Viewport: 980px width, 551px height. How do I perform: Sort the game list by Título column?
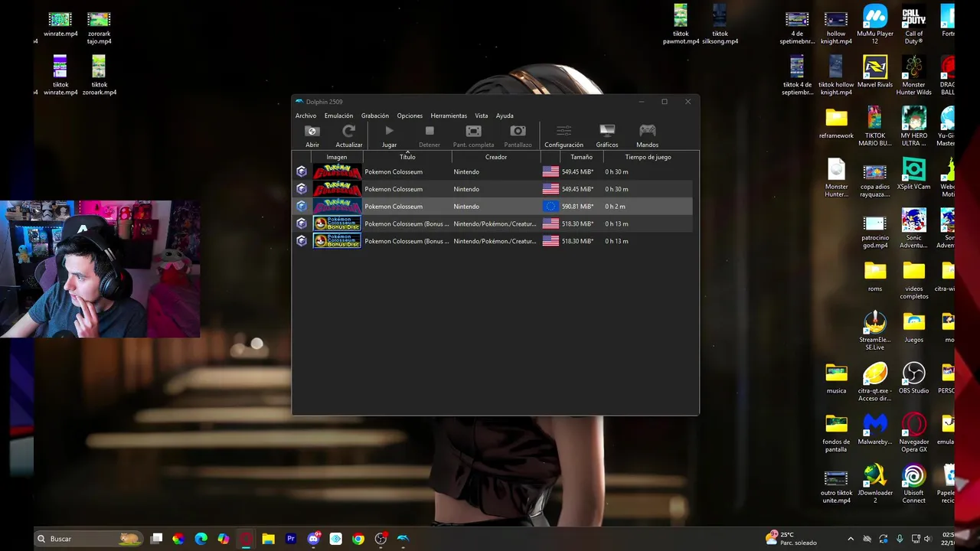[x=407, y=157]
